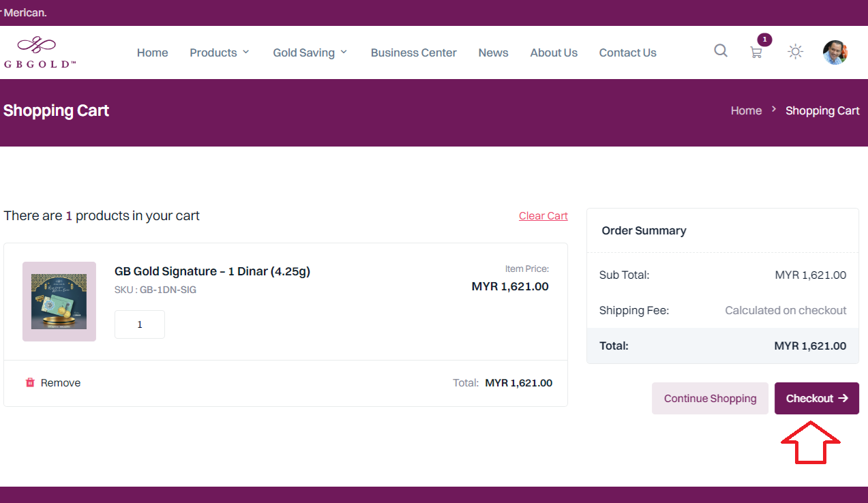Click the breadcrumb chevron separator
Screen dimensions: 868x503
tap(774, 110)
